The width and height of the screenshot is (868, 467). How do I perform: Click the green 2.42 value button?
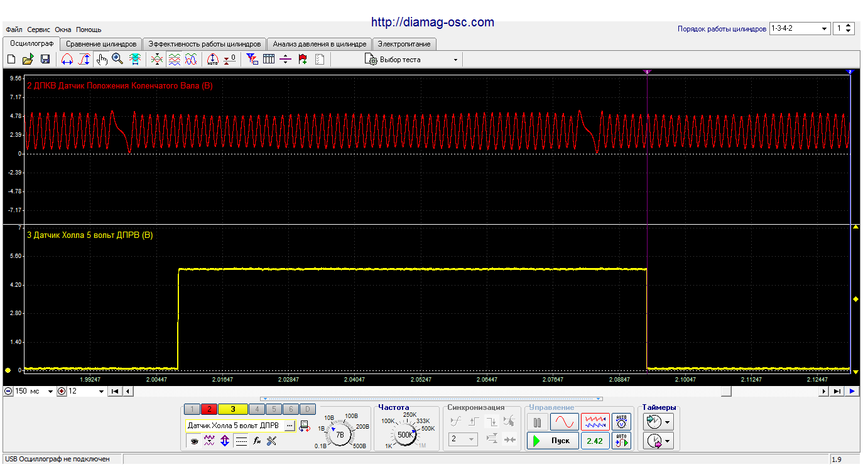tap(595, 441)
